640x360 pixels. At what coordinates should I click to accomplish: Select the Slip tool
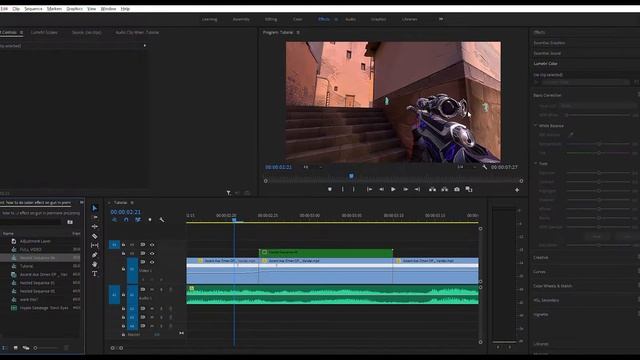pyautogui.click(x=95, y=245)
